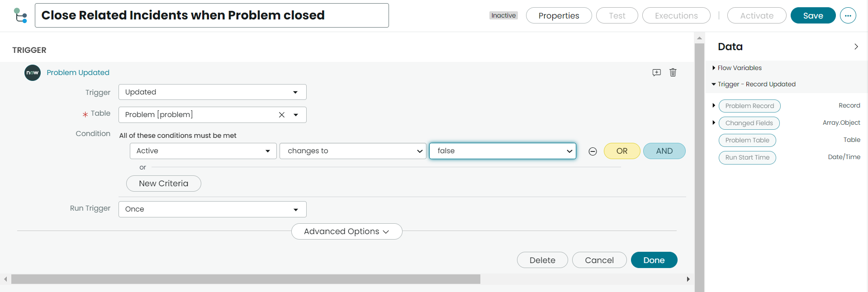Click the ServiceNow 'now' trigger icon
868x292 pixels.
click(x=33, y=73)
